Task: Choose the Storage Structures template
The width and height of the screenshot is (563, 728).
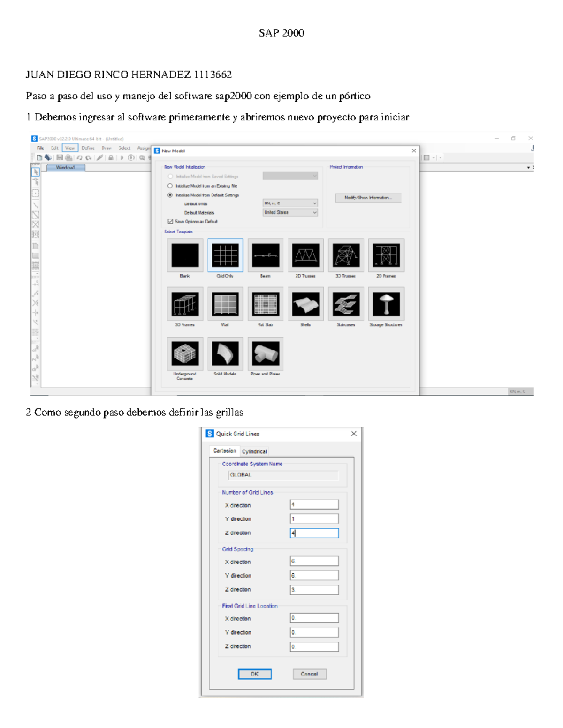Action: 386,304
